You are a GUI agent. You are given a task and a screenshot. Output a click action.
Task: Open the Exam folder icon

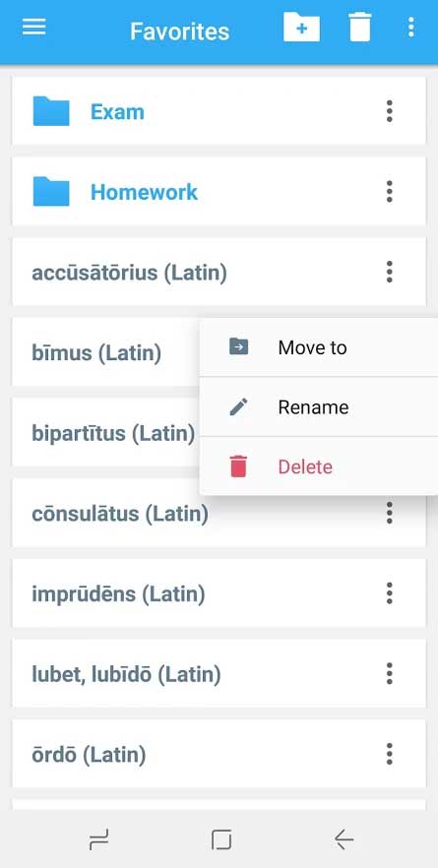51,111
